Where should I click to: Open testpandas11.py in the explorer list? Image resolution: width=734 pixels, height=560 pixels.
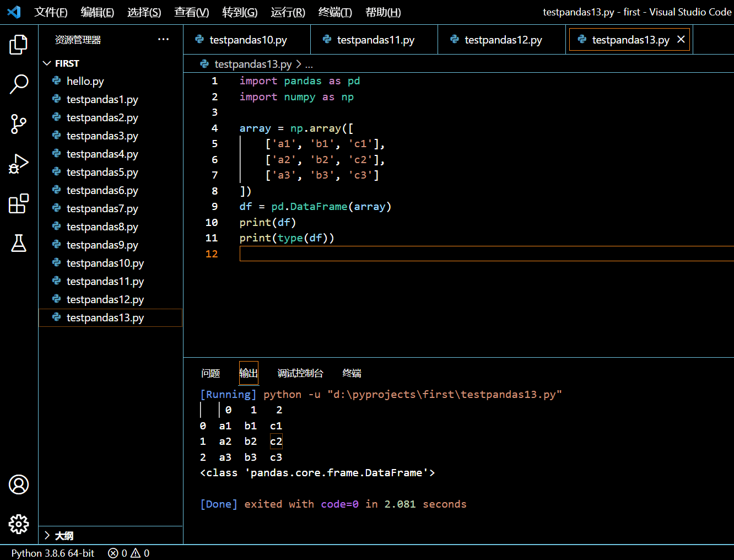pyautogui.click(x=110, y=281)
